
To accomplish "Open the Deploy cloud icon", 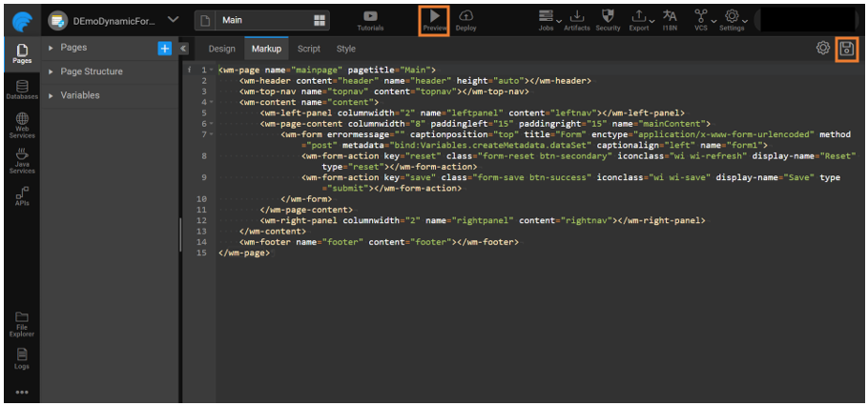I will pyautogui.click(x=465, y=16).
